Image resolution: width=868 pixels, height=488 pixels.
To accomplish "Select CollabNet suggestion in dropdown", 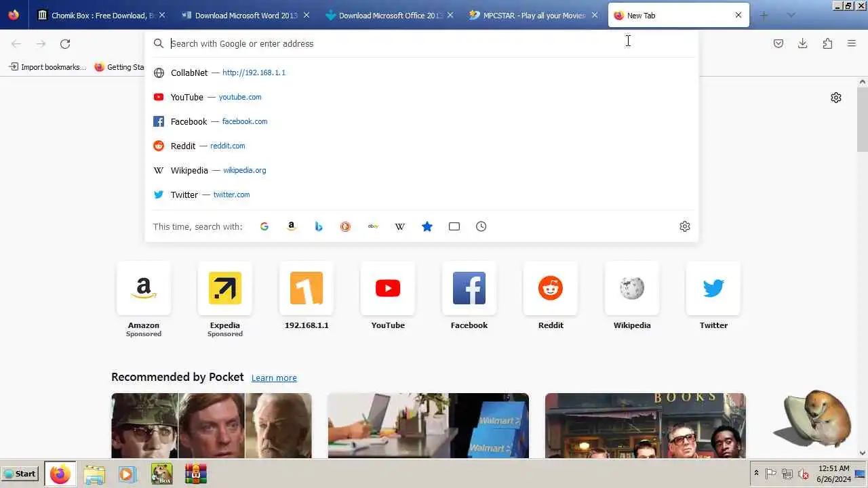I will [421, 73].
